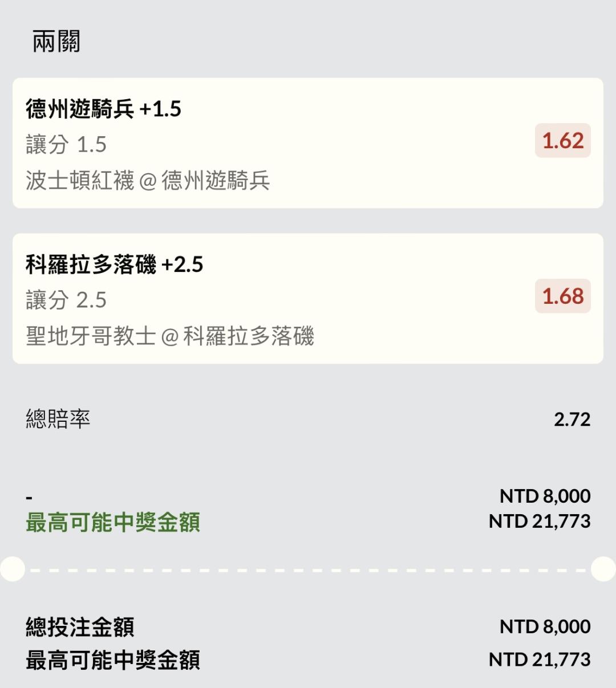Viewport: 616px width, 688px height.
Task: Click the dashed ticket divider line
Action: (x=308, y=569)
